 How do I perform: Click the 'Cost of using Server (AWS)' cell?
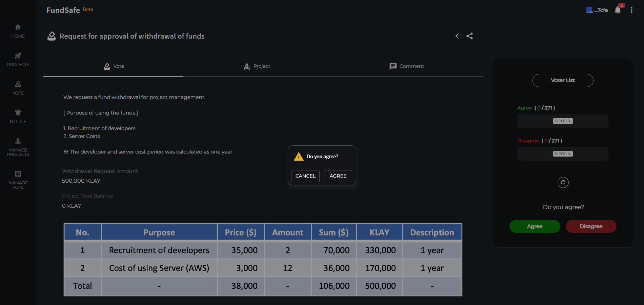pyautogui.click(x=159, y=268)
